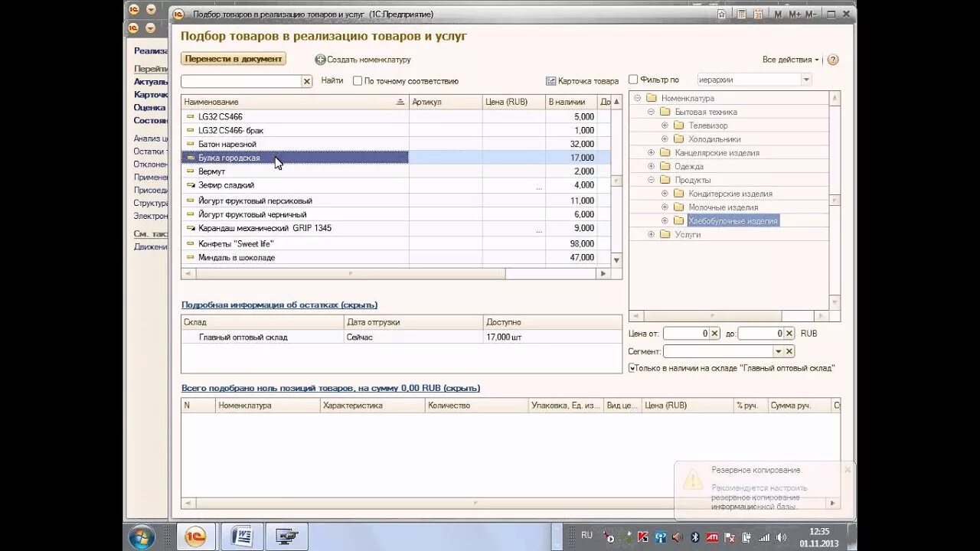Screen dimensions: 980x551
Task: Select Холодильники tree item
Action: point(714,139)
